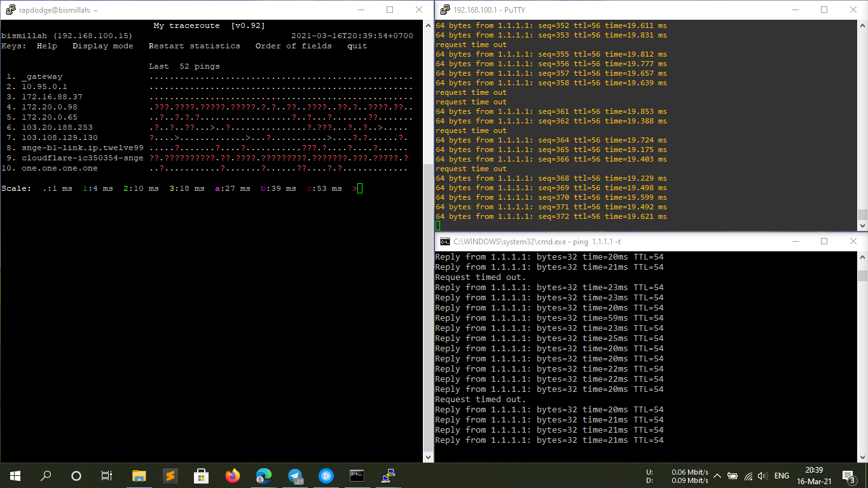Click the 'My traceroute [v0.92]' title text
Image resolution: width=868 pixels, height=488 pixels.
[209, 25]
